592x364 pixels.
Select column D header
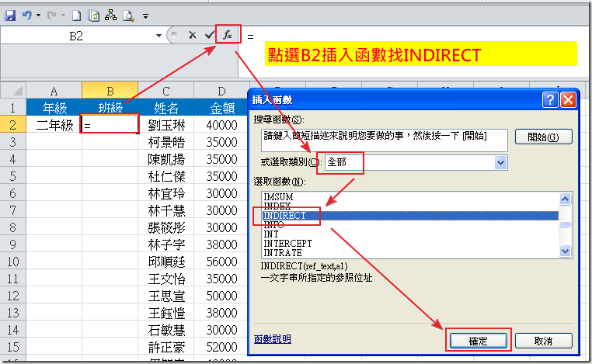coord(221,91)
